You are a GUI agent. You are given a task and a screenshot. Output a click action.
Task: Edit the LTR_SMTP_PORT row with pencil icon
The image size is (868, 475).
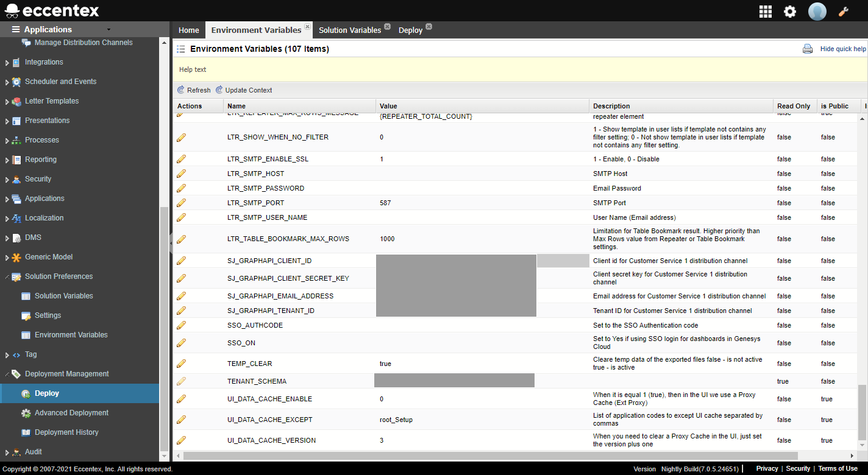point(181,203)
